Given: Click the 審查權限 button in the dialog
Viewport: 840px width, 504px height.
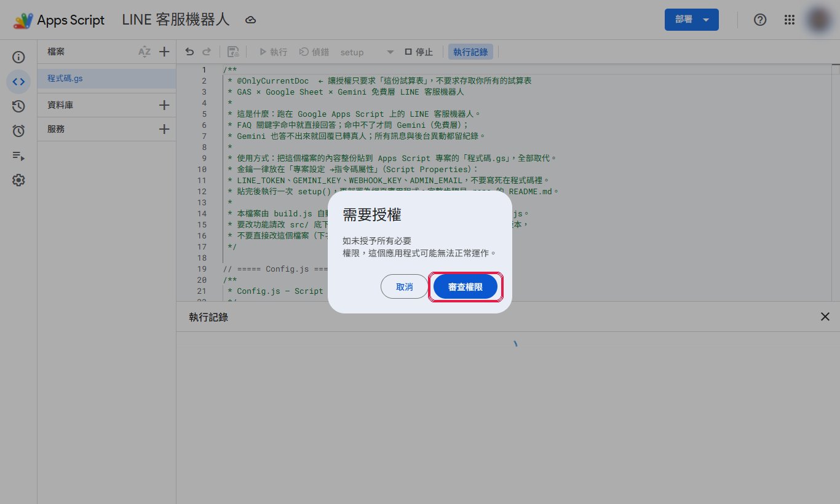Looking at the screenshot, I should [x=466, y=287].
